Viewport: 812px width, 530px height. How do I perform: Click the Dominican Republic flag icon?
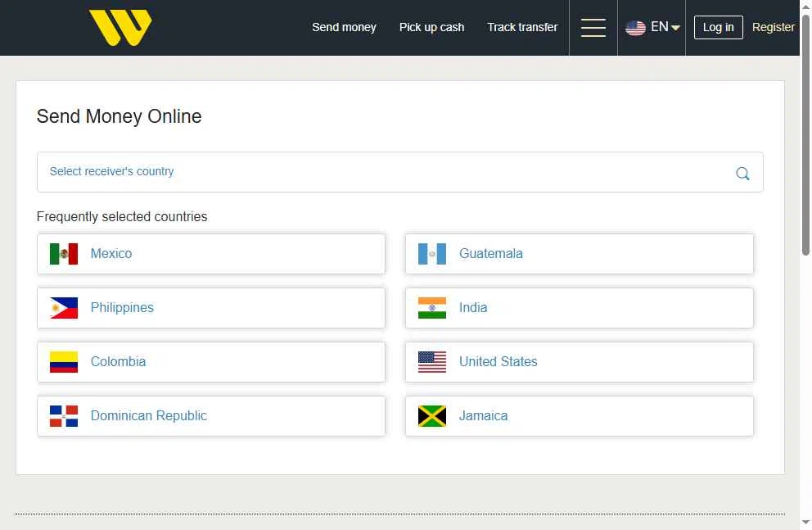pos(64,415)
